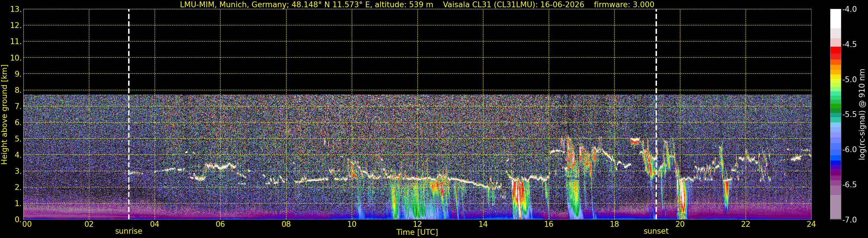Click the dashed sunrise marker line
The image size is (868, 238).
[129, 114]
